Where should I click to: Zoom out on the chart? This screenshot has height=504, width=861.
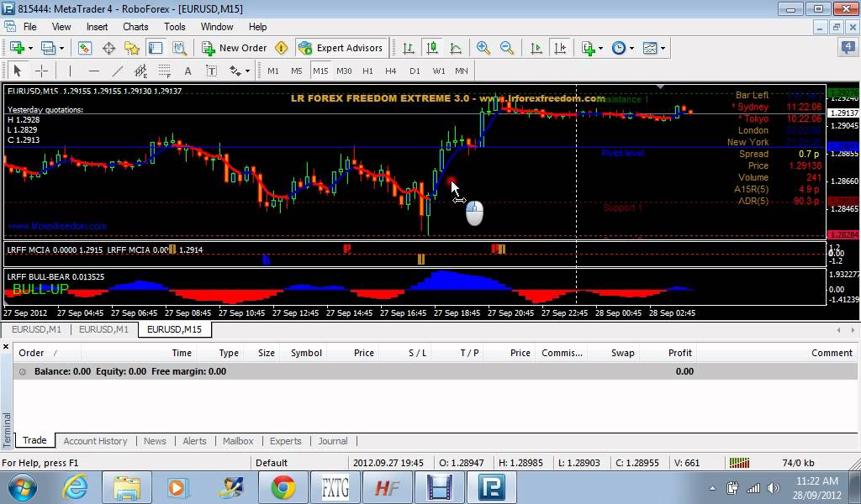coord(507,48)
